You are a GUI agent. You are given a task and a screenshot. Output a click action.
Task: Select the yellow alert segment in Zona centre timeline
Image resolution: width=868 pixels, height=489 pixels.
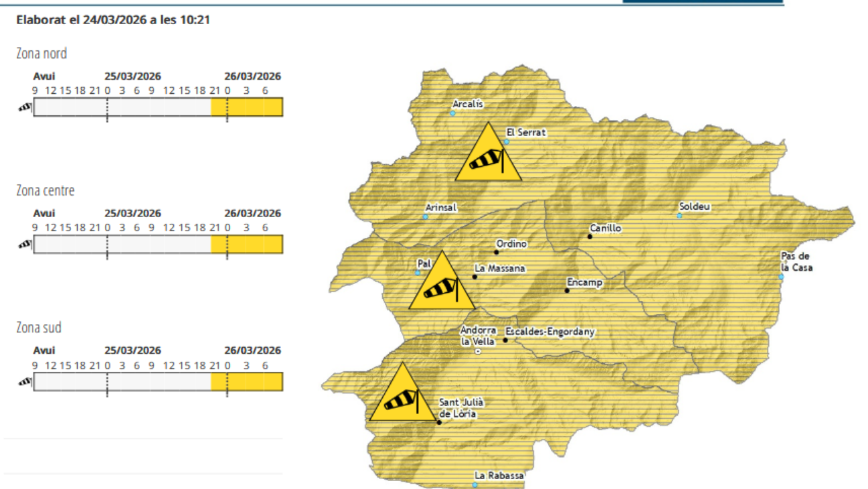(246, 244)
